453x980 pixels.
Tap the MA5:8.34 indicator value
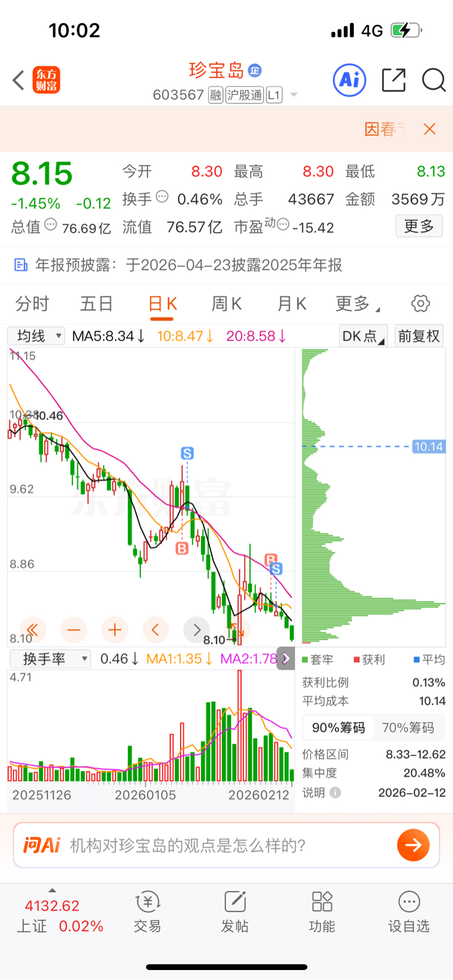109,336
